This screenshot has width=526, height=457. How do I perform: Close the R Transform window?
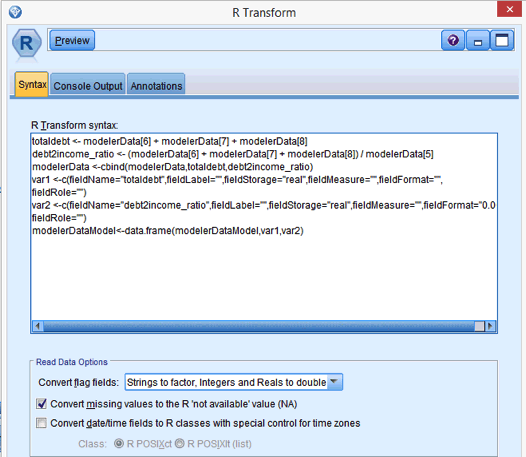(509, 9)
